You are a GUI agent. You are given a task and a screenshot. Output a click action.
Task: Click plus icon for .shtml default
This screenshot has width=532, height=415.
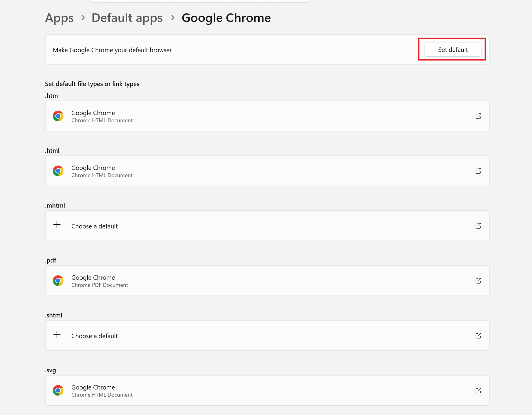(57, 335)
